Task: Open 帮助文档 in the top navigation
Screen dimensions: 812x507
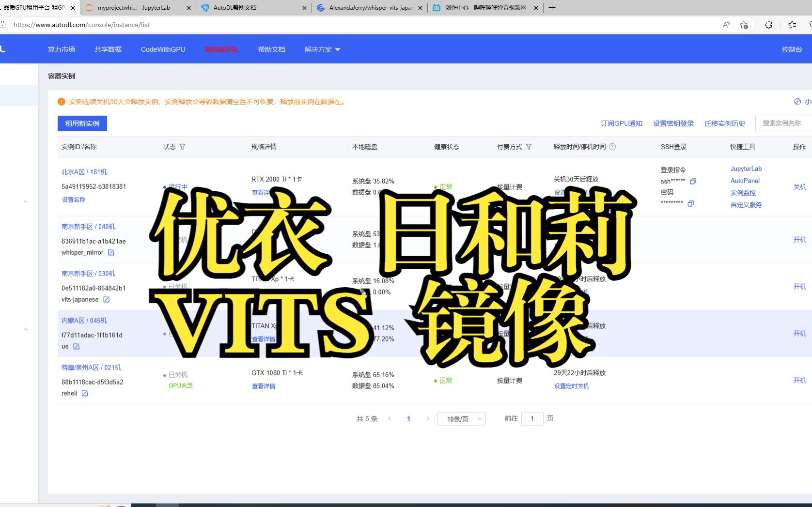Action: point(272,49)
